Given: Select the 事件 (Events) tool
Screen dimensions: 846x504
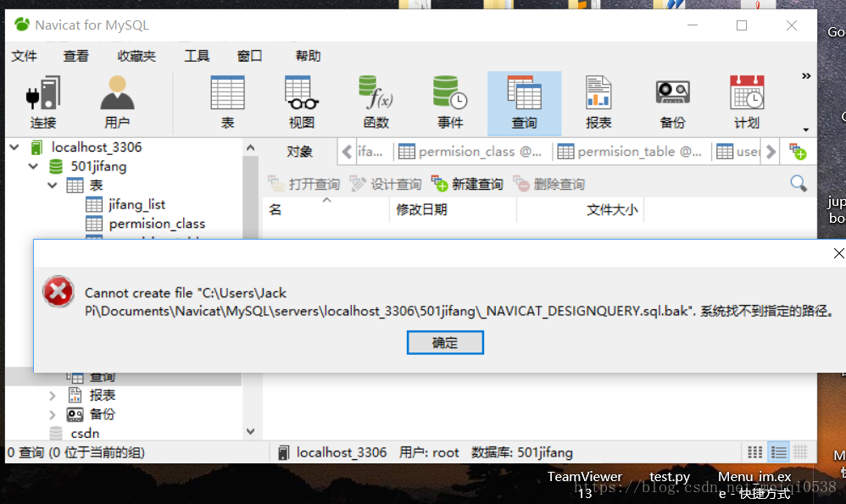Looking at the screenshot, I should 449,100.
